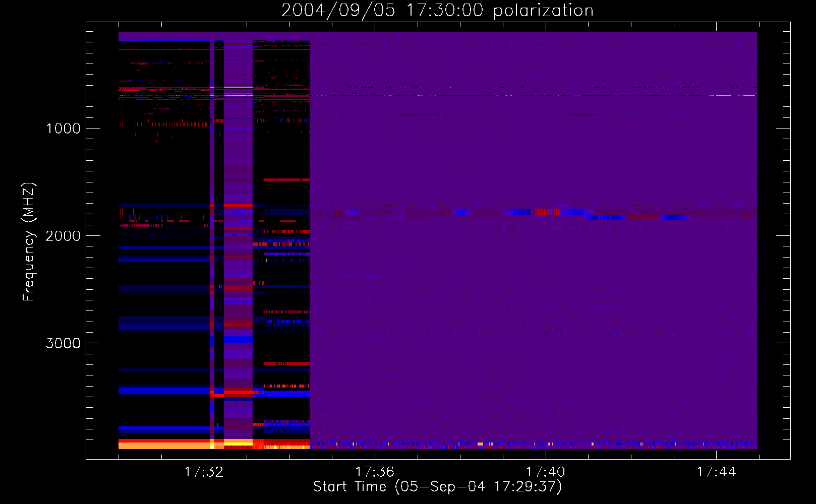Click the "17:36" time tick label
Screen dimensions: 816x504
tap(375, 472)
